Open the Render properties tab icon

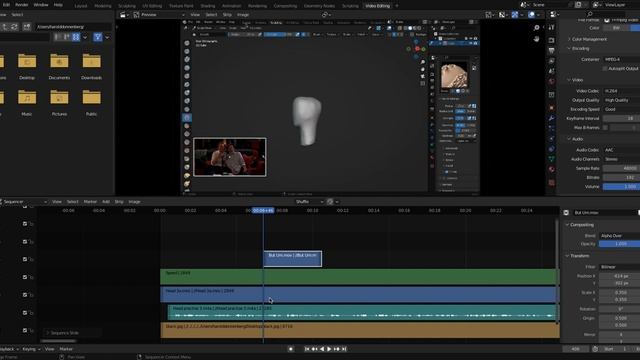pyautogui.click(x=551, y=40)
